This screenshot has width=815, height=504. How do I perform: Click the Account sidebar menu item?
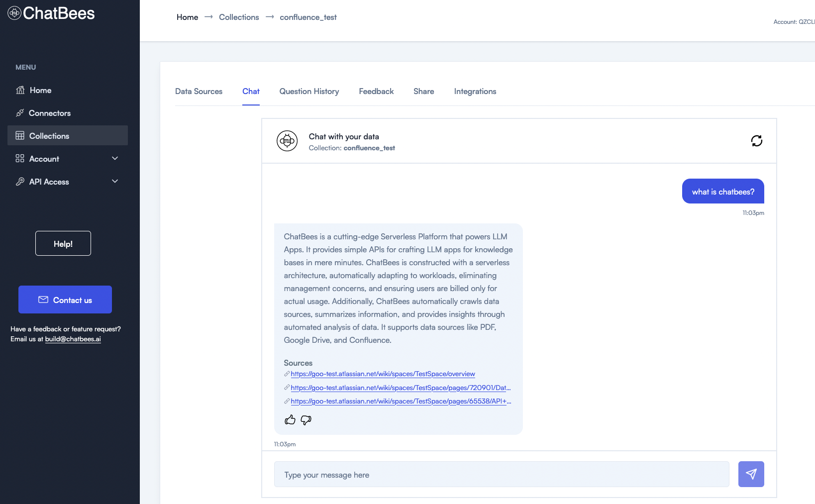click(x=68, y=158)
